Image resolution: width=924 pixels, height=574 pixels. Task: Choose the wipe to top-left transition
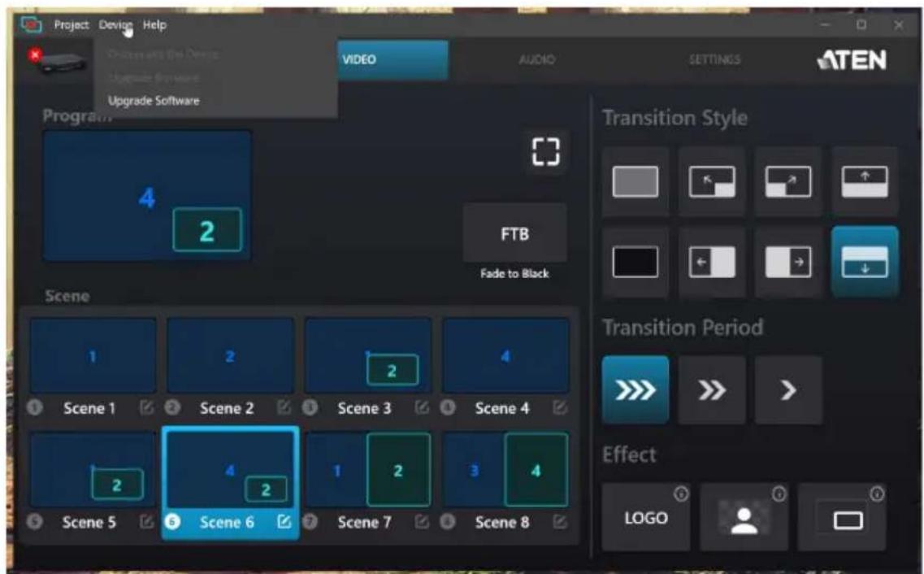click(712, 181)
